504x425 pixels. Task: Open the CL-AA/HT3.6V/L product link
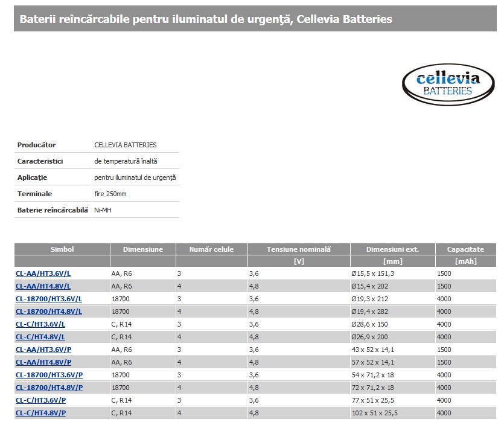pyautogui.click(x=43, y=273)
